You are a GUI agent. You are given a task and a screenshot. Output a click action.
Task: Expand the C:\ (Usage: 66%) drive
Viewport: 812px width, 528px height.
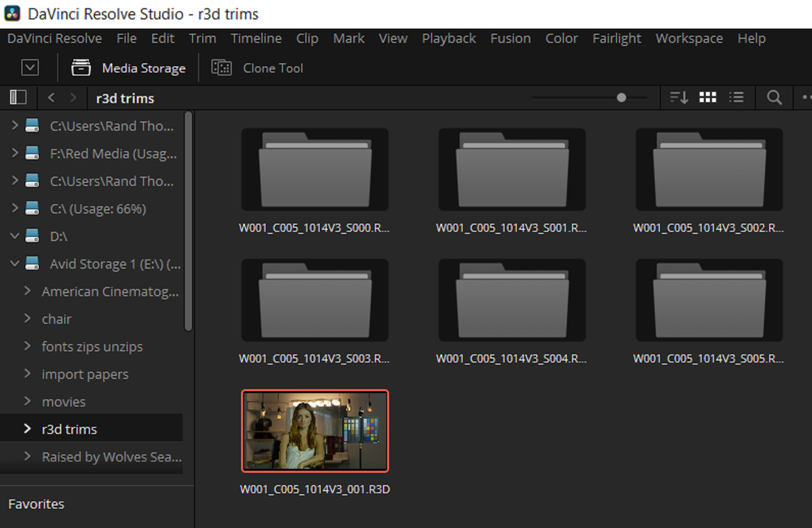15,209
